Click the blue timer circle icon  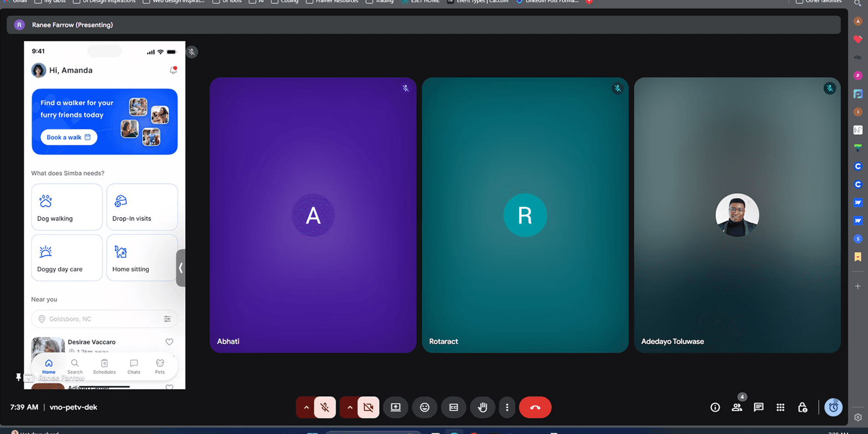(x=833, y=407)
